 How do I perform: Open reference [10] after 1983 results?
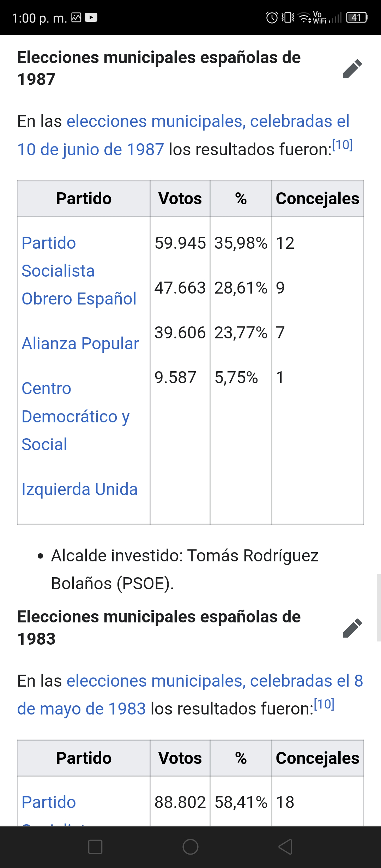(324, 704)
